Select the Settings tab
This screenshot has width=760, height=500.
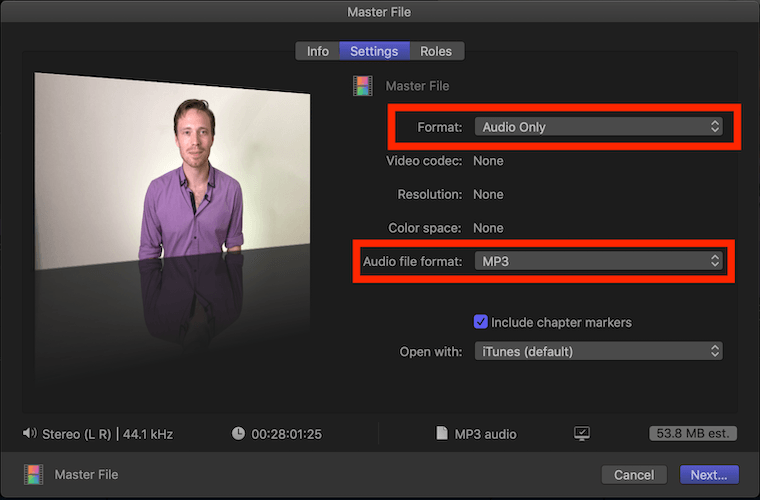click(x=374, y=51)
